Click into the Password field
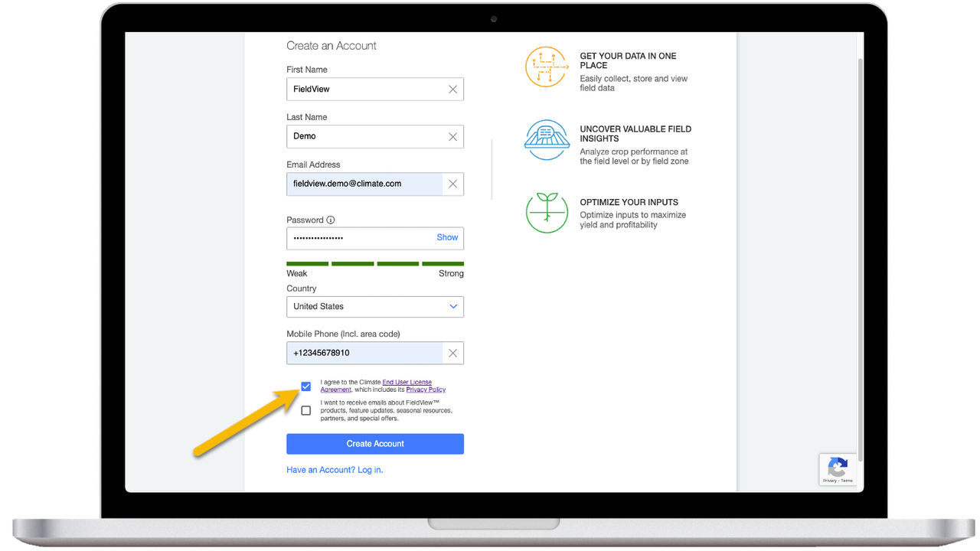The image size is (980, 551). pyautogui.click(x=375, y=238)
